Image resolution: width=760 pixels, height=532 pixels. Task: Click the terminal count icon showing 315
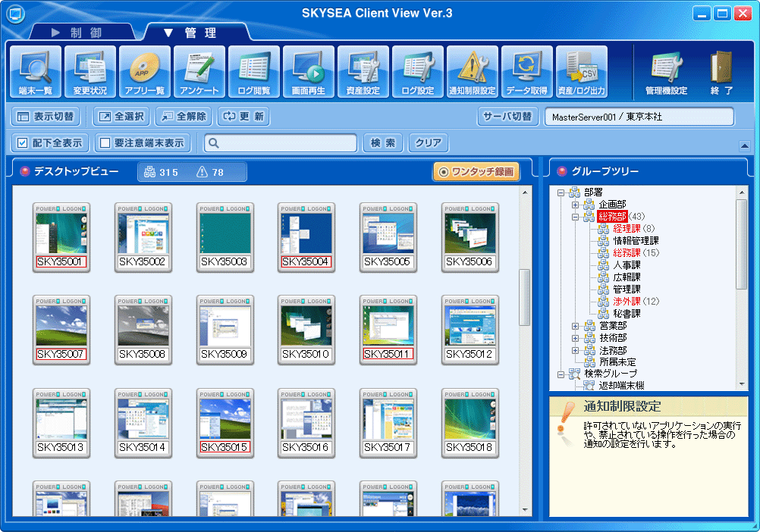tap(149, 172)
